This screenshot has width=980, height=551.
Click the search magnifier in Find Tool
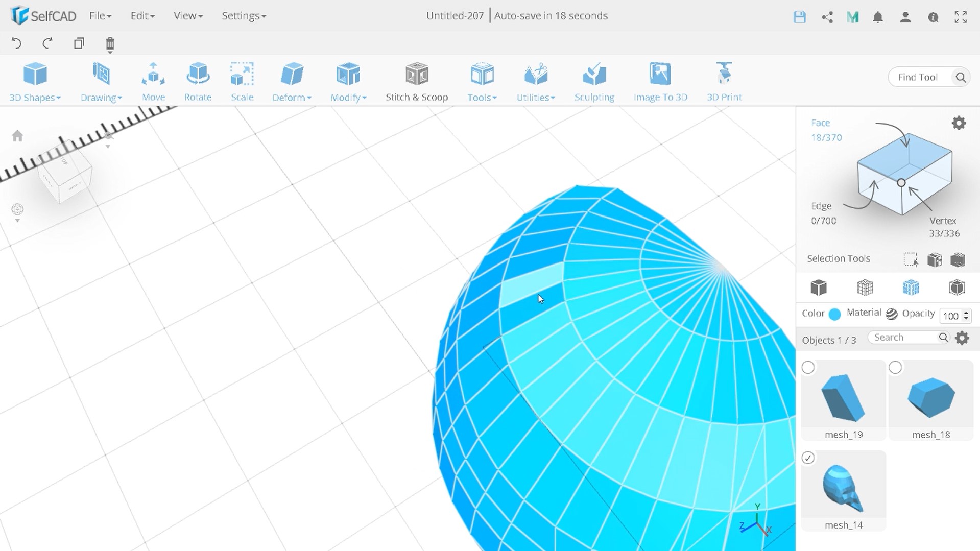click(961, 77)
